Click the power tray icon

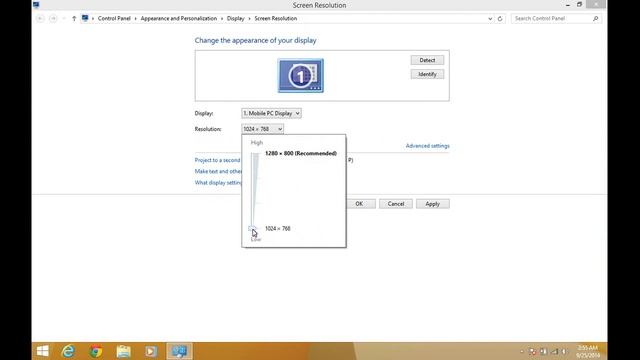(543, 351)
